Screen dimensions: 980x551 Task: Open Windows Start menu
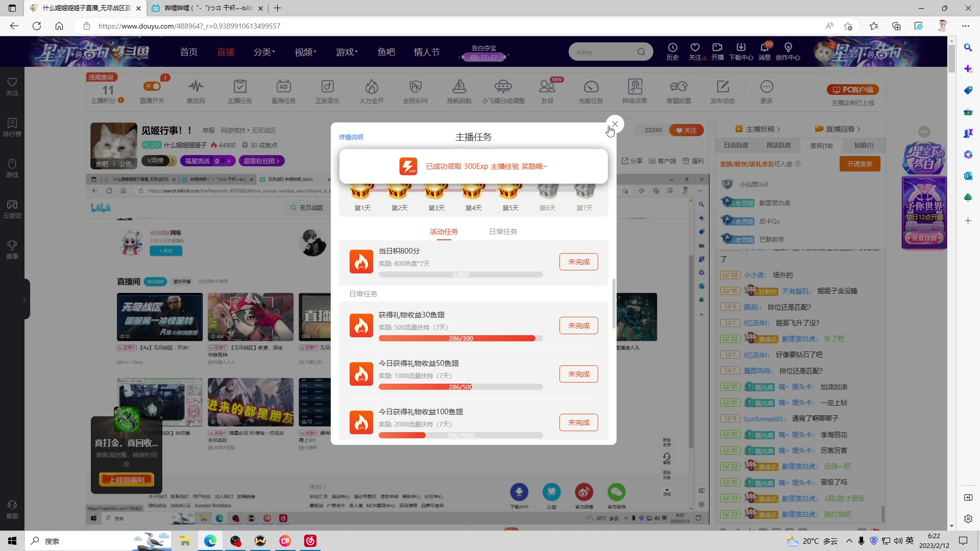pos(12,541)
